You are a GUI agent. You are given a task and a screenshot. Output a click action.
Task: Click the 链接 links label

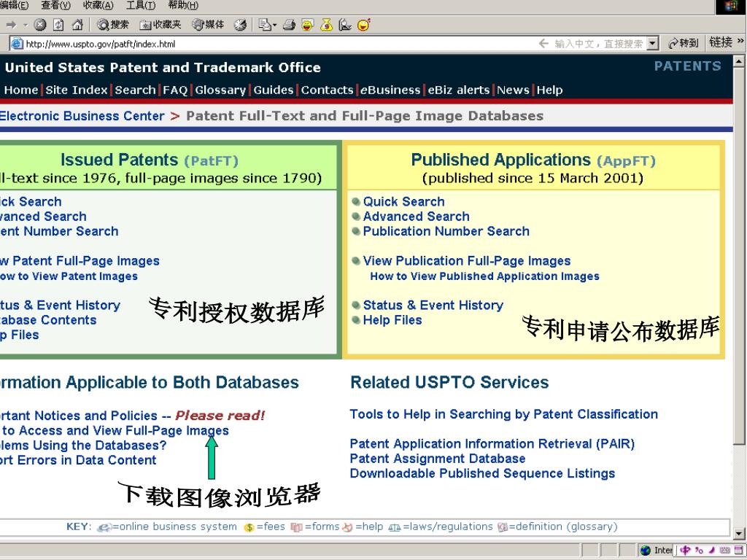coord(720,42)
